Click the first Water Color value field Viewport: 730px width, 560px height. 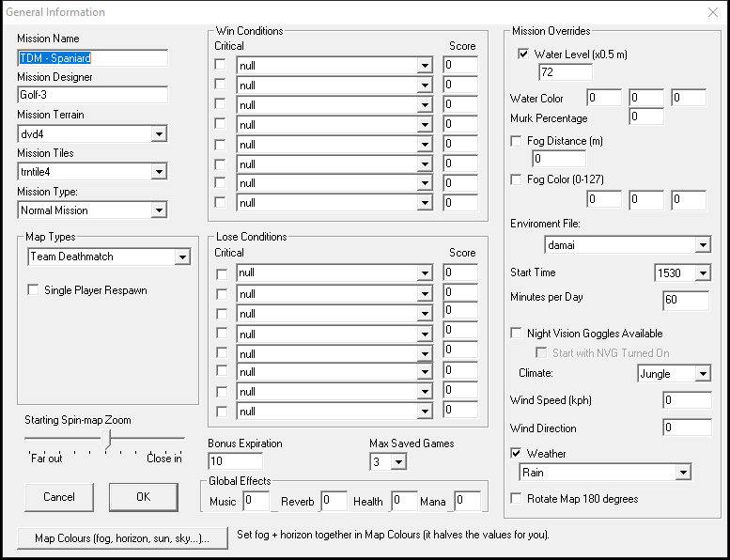tap(604, 98)
